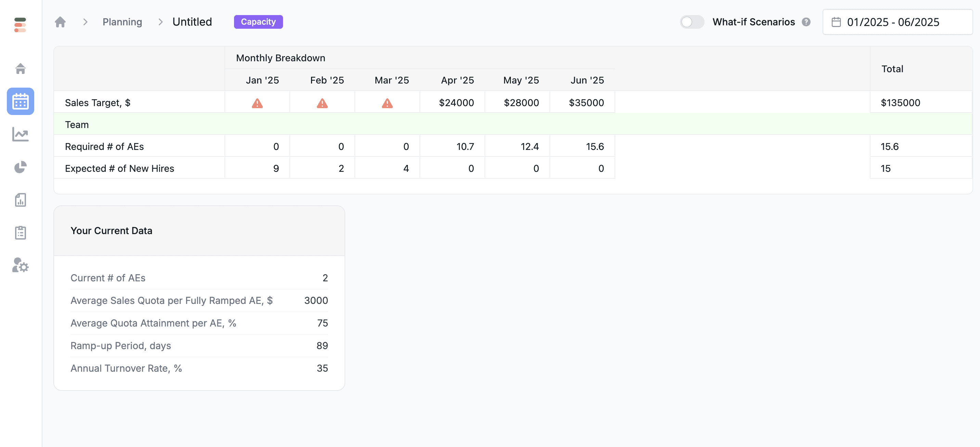Image resolution: width=980 pixels, height=447 pixels.
Task: Click the Mar '25 column header
Action: pos(391,80)
